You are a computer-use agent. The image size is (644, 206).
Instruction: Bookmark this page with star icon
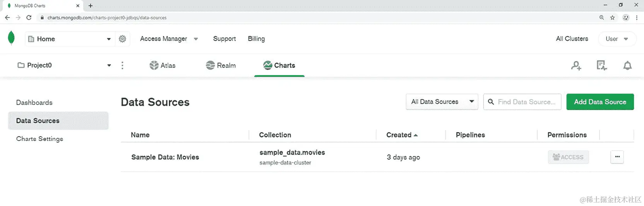tap(612, 17)
